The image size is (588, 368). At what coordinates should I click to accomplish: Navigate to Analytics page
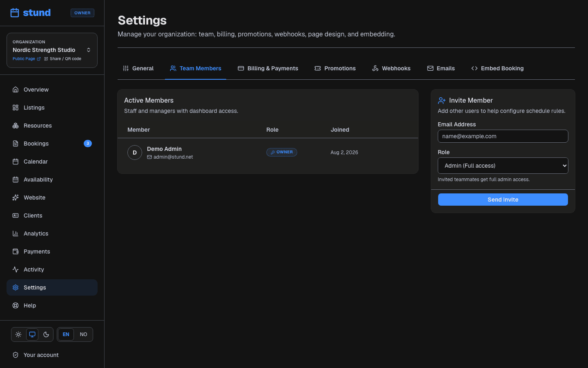tap(52, 233)
